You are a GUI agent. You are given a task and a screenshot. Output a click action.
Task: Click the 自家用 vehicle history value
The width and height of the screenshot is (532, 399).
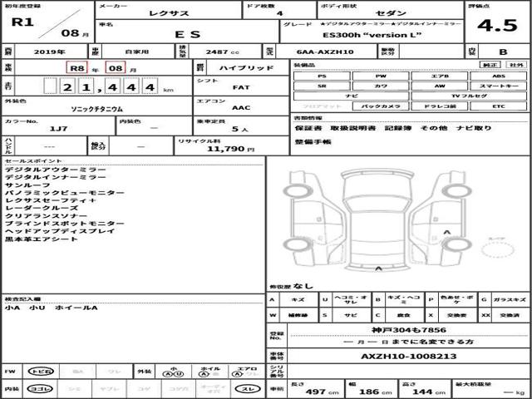point(137,52)
